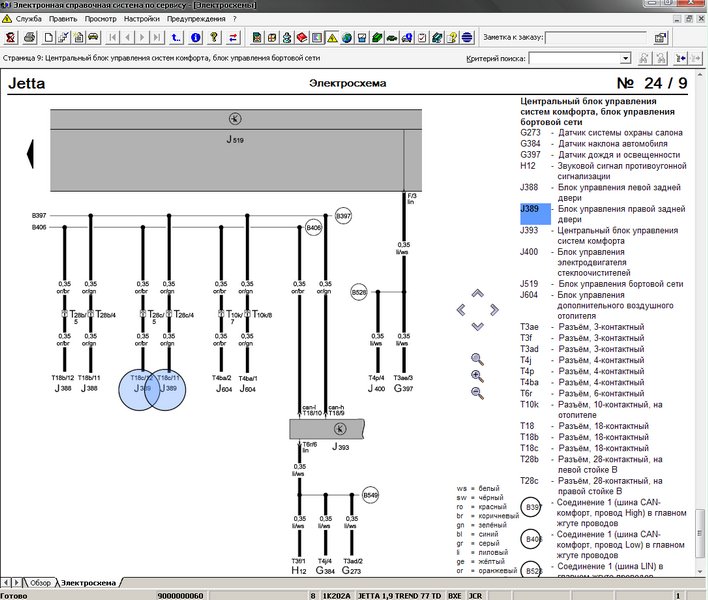Click the highlighted T18c/11 J389 connector circle
This screenshot has height=600, width=708.
coord(165,390)
